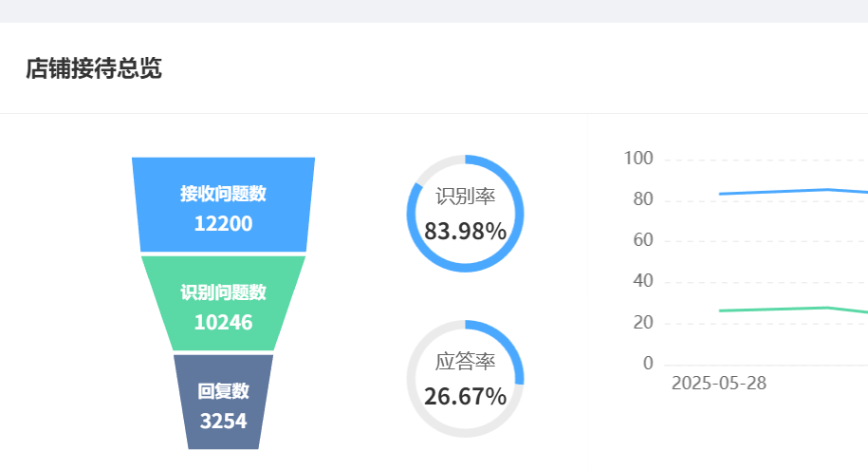
Task: Click the 识别率 83.98% ring gauge
Action: [x=465, y=214]
